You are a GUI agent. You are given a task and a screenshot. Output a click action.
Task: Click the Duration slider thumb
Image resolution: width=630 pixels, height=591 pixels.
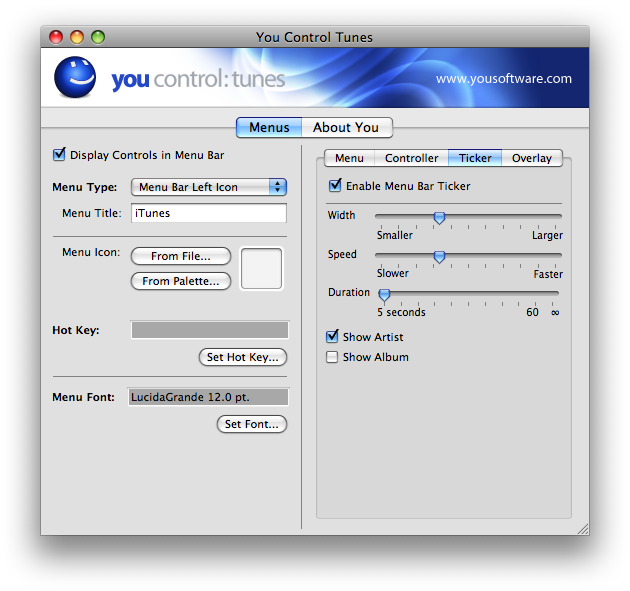[x=384, y=295]
